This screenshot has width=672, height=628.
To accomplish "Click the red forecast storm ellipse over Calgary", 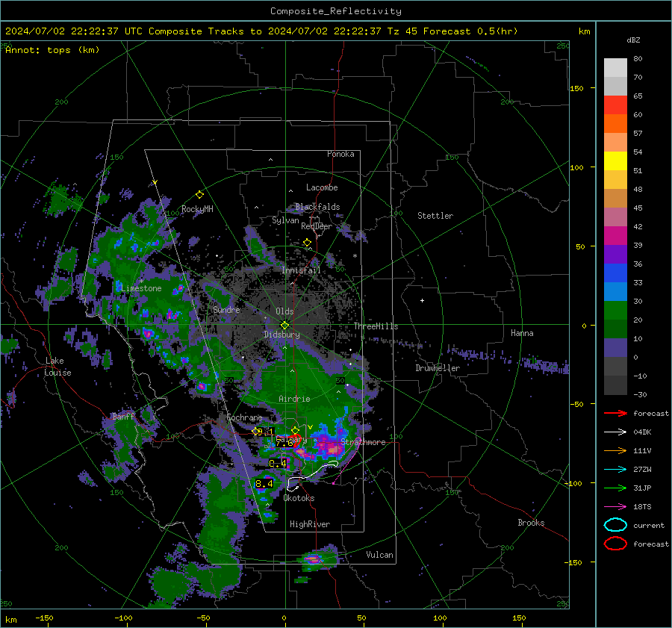I will 294,441.
